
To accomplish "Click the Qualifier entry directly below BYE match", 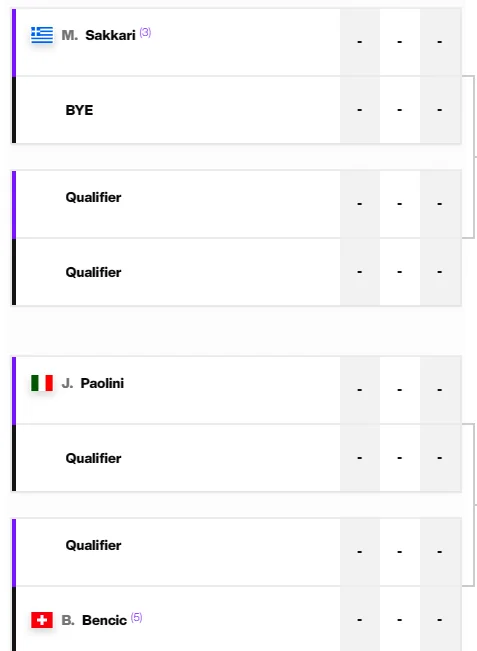I will click(x=93, y=197).
